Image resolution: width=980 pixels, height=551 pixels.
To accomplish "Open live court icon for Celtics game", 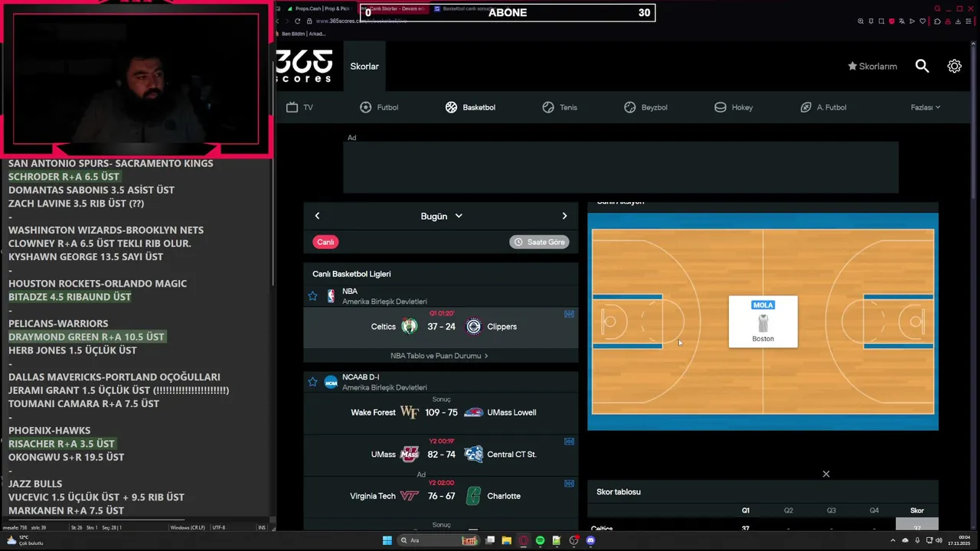I will [x=569, y=314].
